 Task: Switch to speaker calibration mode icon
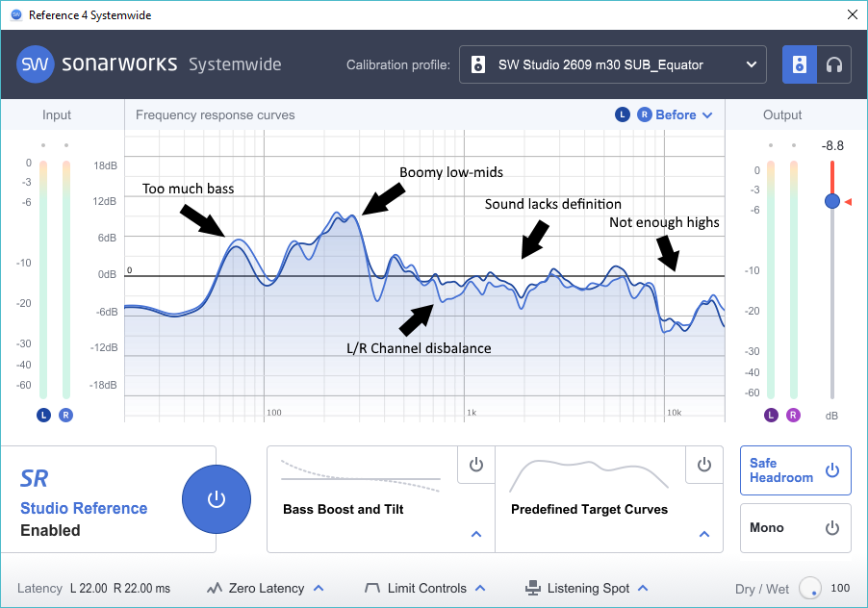(799, 64)
